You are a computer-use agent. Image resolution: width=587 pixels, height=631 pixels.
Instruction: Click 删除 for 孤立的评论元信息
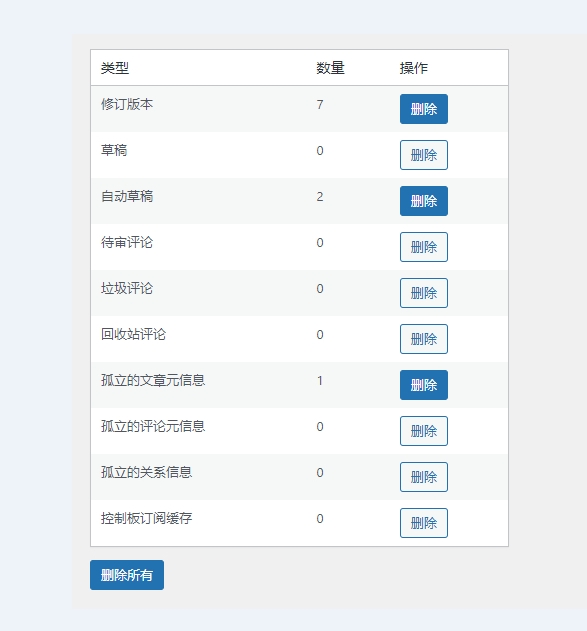tap(424, 431)
